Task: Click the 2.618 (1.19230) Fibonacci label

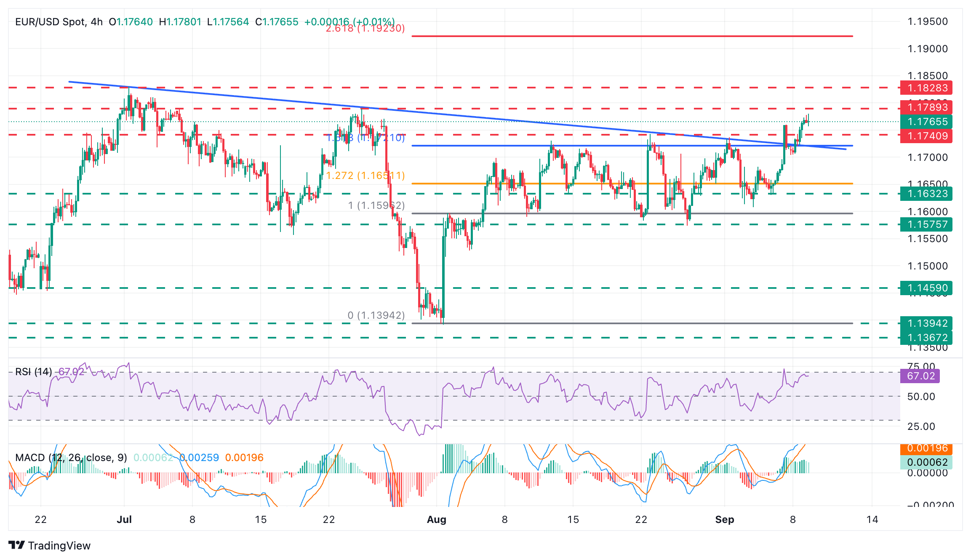Action: point(365,28)
